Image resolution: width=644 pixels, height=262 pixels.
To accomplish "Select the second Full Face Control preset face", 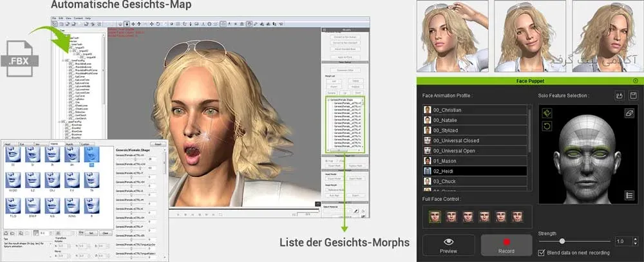I will coord(451,216).
